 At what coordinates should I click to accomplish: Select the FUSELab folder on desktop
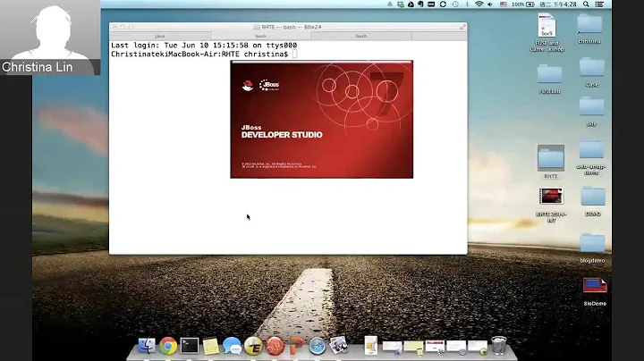[x=549, y=79]
